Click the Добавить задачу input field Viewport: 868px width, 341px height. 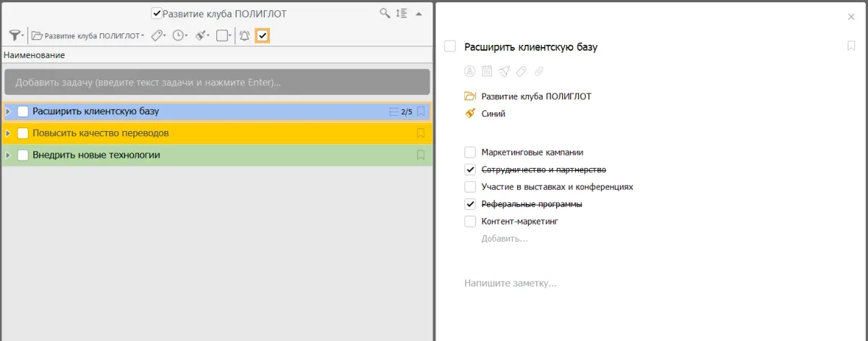[217, 83]
